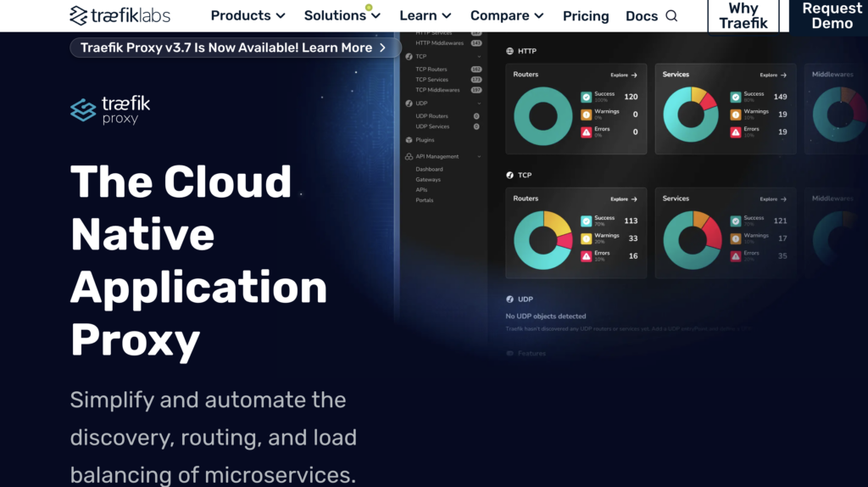Open the Products dropdown menu
The image size is (868, 487).
[248, 15]
